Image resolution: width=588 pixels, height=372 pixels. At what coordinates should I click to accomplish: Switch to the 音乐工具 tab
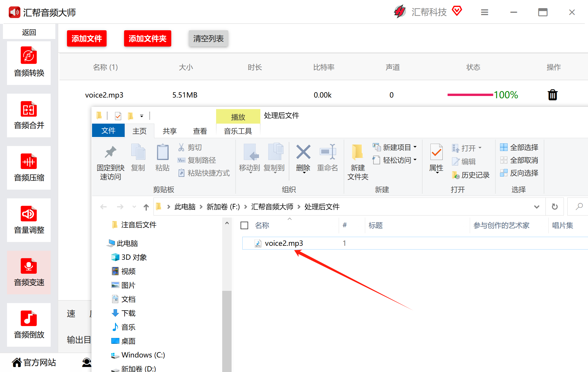point(238,131)
